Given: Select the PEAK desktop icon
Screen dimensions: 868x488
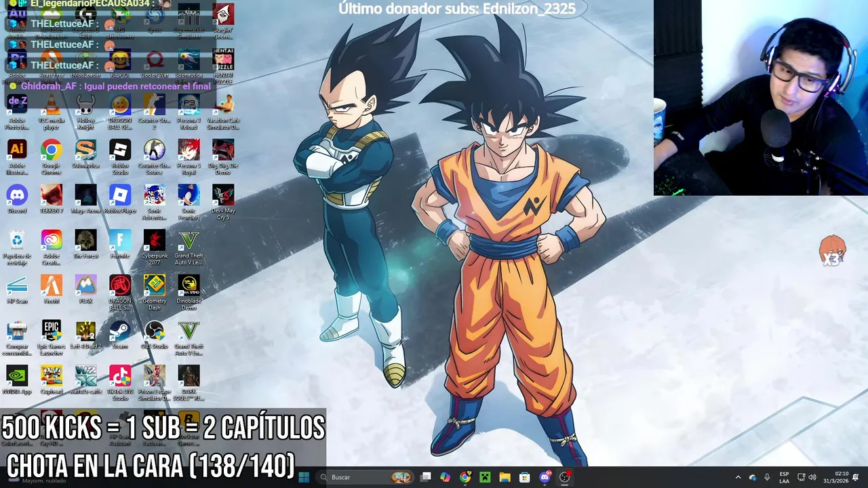Looking at the screenshot, I should point(85,289).
